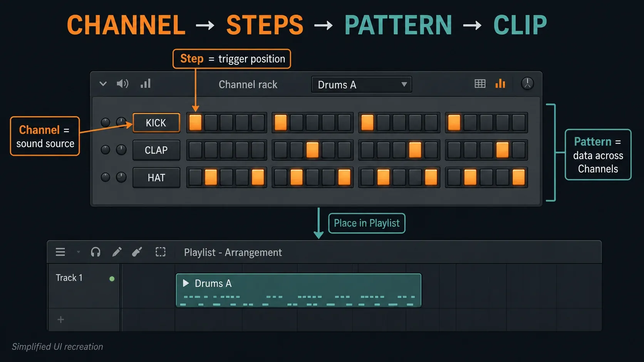The image size is (644, 362).
Task: Select the KICK channel button
Action: (156, 123)
